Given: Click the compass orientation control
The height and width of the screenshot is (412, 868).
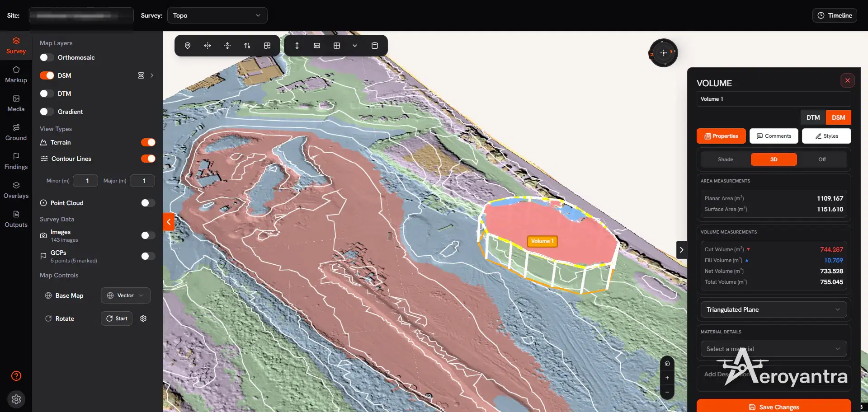Looking at the screenshot, I should pyautogui.click(x=663, y=53).
